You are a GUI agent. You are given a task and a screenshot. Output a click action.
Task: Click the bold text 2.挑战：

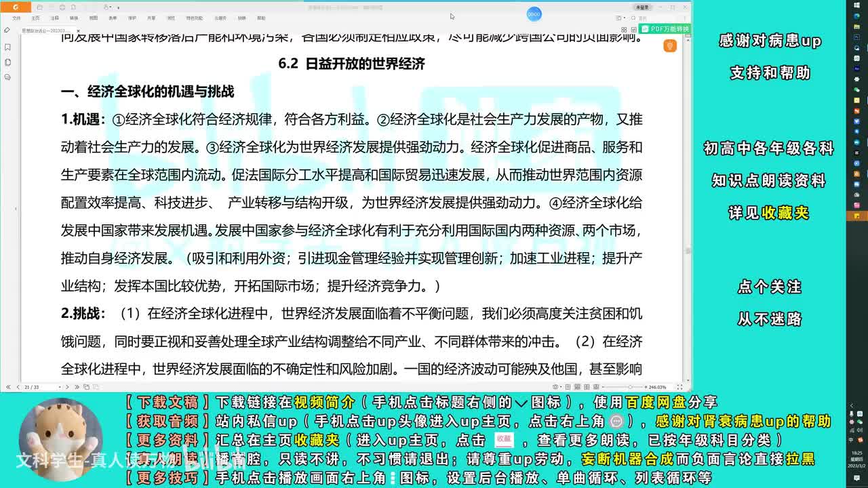coord(84,314)
